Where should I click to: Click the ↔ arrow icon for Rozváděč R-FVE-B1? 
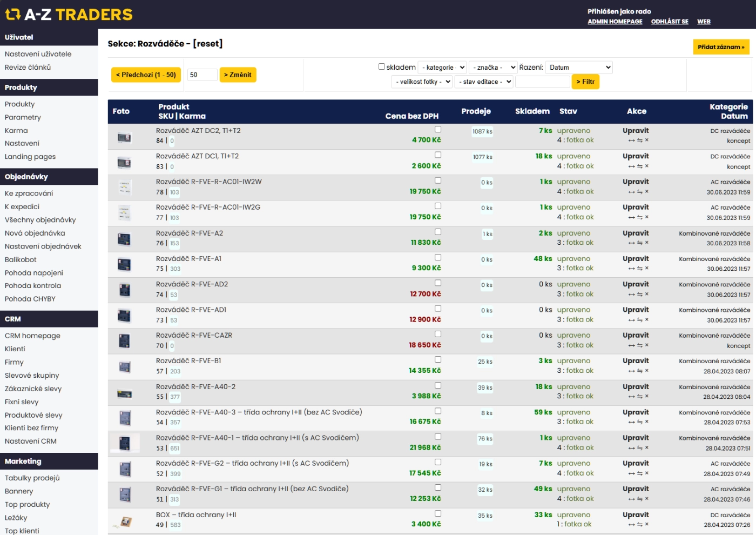(x=631, y=371)
